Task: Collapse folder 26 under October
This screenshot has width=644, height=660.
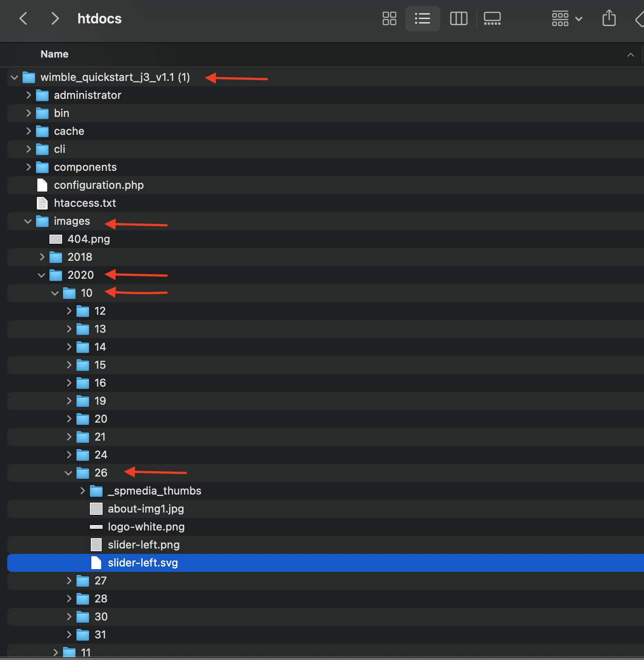Action: [68, 473]
